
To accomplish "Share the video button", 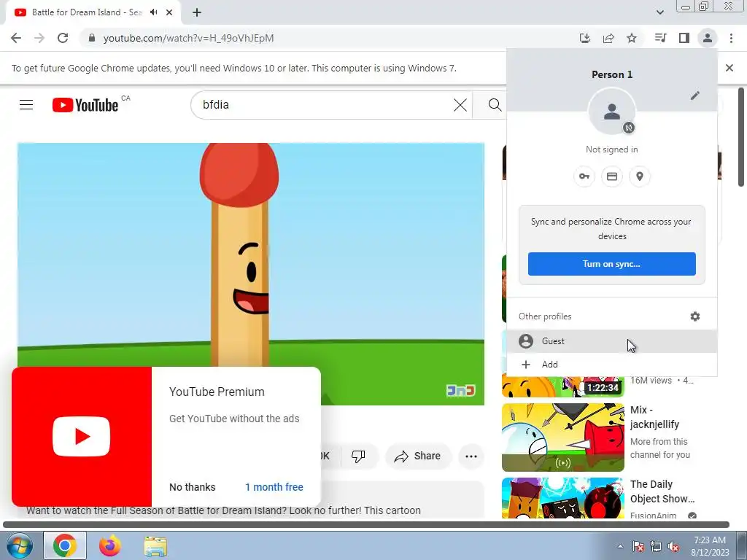I will 418,456.
